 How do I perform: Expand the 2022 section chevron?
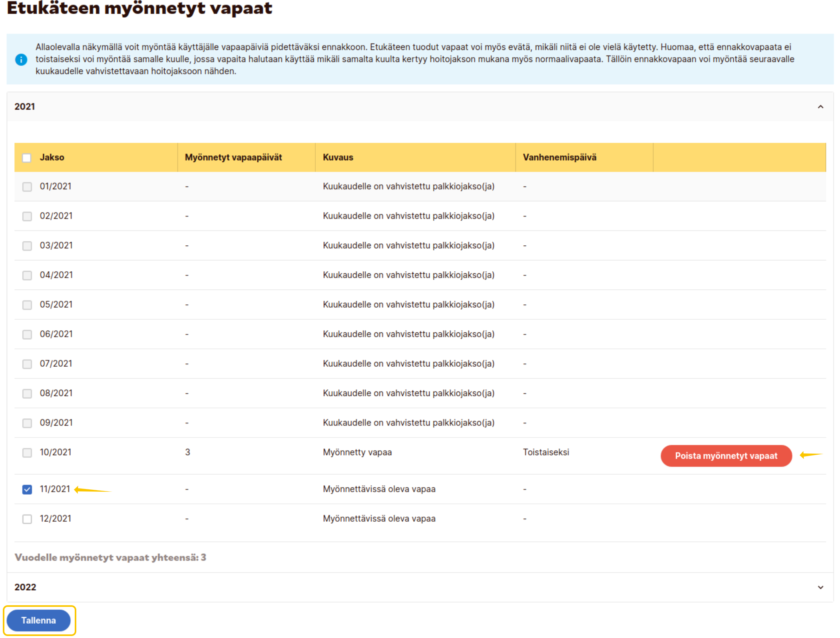[820, 587]
